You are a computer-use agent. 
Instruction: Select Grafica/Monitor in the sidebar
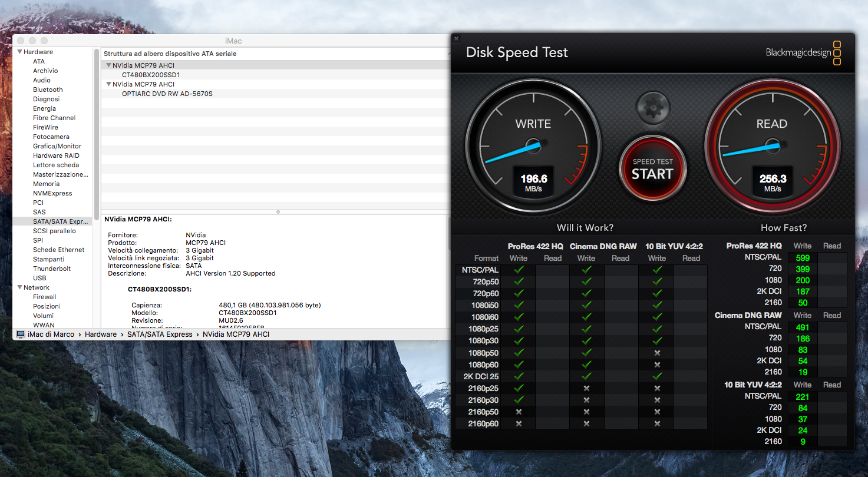click(57, 146)
